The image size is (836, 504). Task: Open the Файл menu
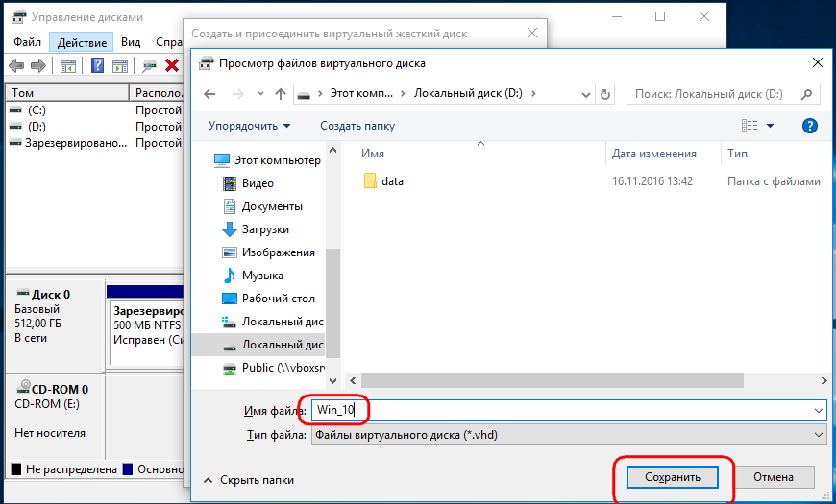pyautogui.click(x=27, y=42)
